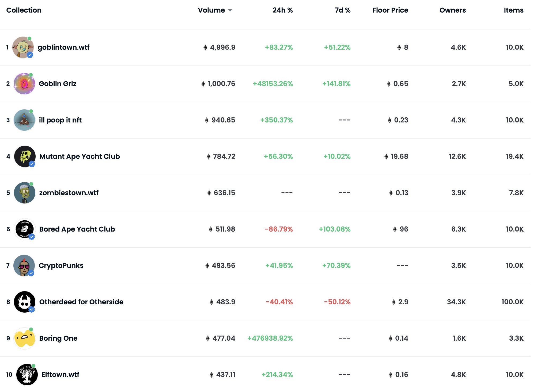Click Boring One yellow blob avatar
Viewport: 537px width, 392px height.
pyautogui.click(x=25, y=338)
